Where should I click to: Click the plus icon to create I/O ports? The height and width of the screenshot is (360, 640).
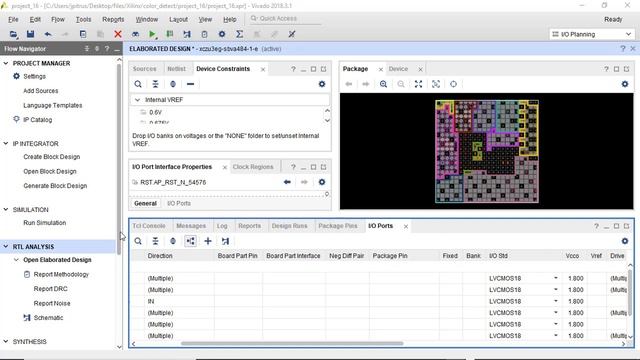pyautogui.click(x=208, y=241)
